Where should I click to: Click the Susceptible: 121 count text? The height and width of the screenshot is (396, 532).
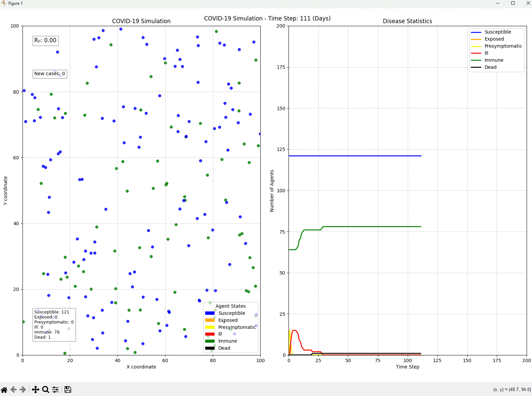pyautogui.click(x=52, y=312)
